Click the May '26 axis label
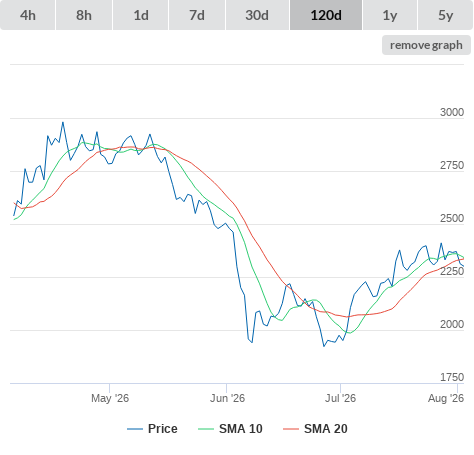The height and width of the screenshot is (455, 474). (110, 398)
